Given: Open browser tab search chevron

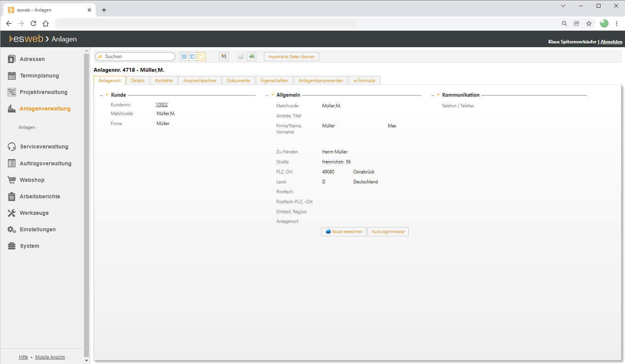Looking at the screenshot, I should [563, 6].
